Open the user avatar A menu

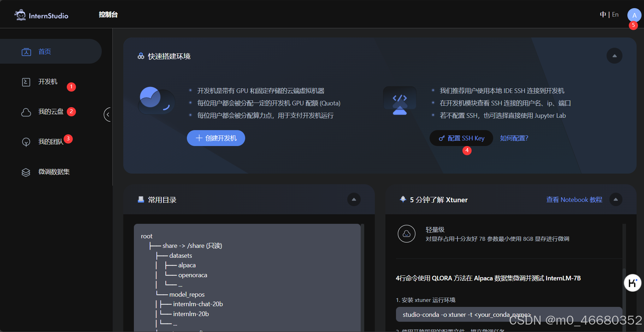point(634,15)
